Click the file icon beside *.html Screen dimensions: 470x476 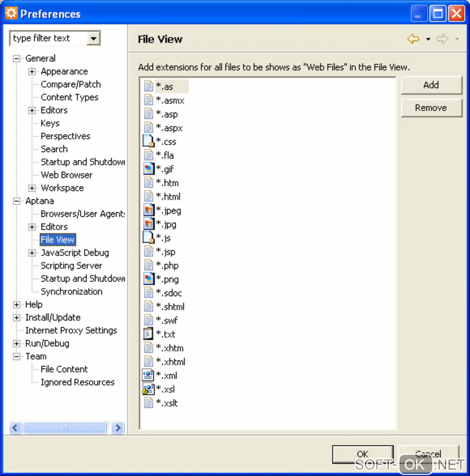click(x=148, y=196)
